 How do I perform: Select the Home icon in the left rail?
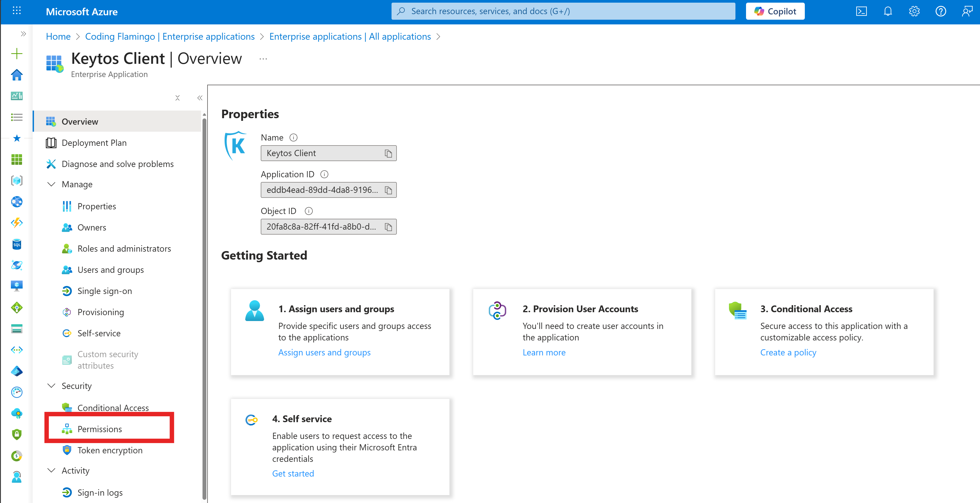coord(17,75)
